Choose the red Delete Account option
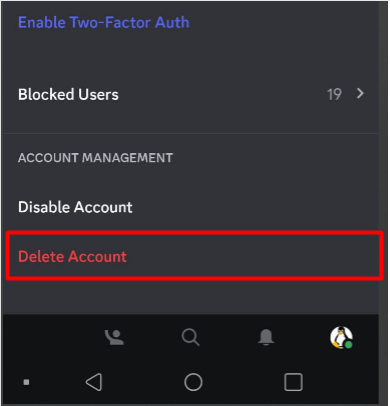This screenshot has height=406, width=390. coord(194,257)
